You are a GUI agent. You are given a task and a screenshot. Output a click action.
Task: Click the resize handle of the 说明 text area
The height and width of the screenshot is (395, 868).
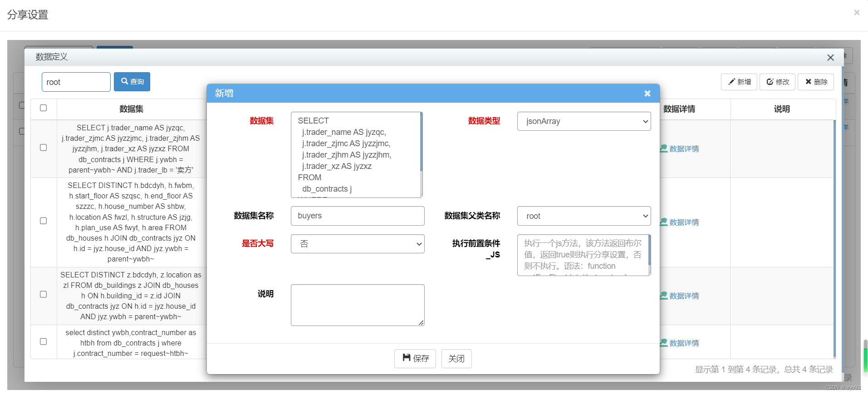pyautogui.click(x=421, y=322)
